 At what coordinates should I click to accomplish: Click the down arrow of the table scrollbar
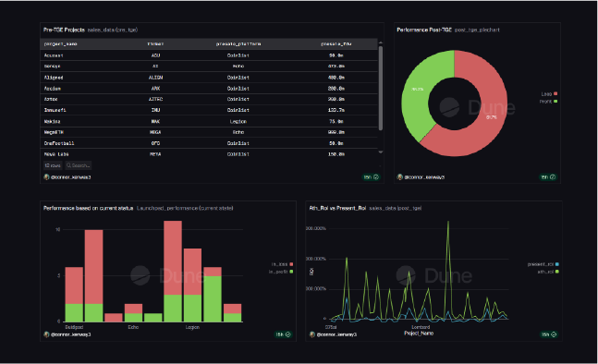click(380, 152)
